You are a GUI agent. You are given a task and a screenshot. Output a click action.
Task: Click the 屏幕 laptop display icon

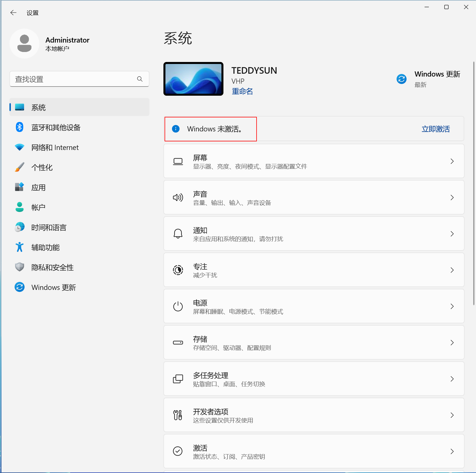[178, 162]
